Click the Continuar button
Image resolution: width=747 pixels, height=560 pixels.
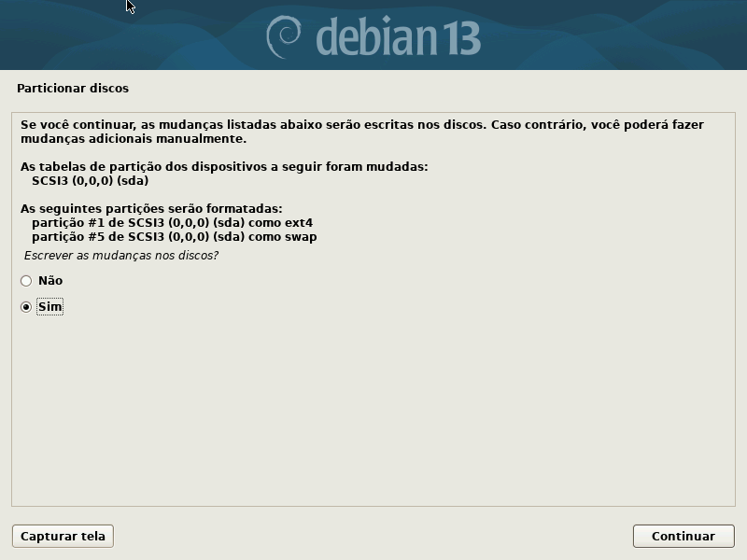pos(684,536)
